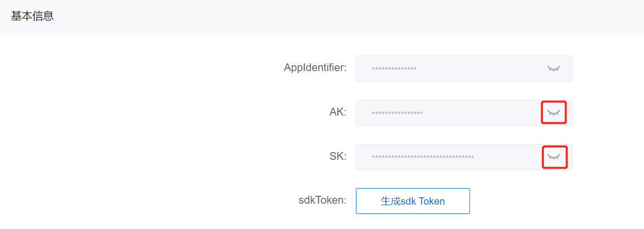
Task: Click the masked dots of the AK value
Action: click(397, 113)
